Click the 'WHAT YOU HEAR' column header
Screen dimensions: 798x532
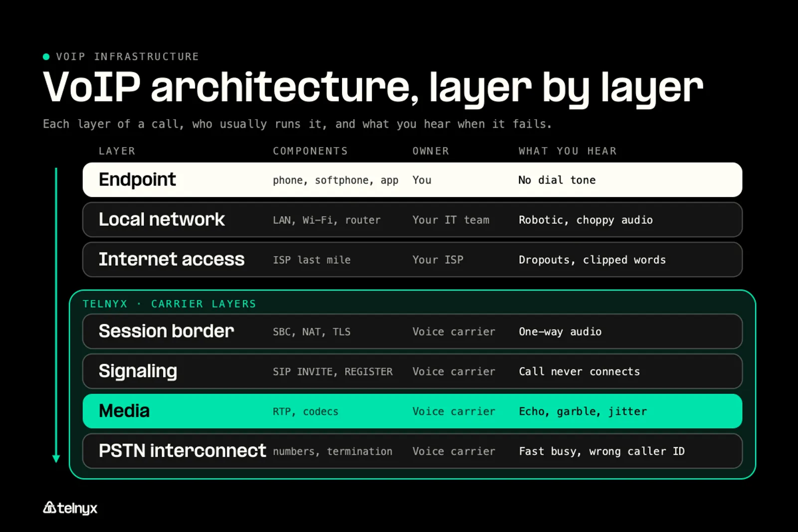pos(568,151)
